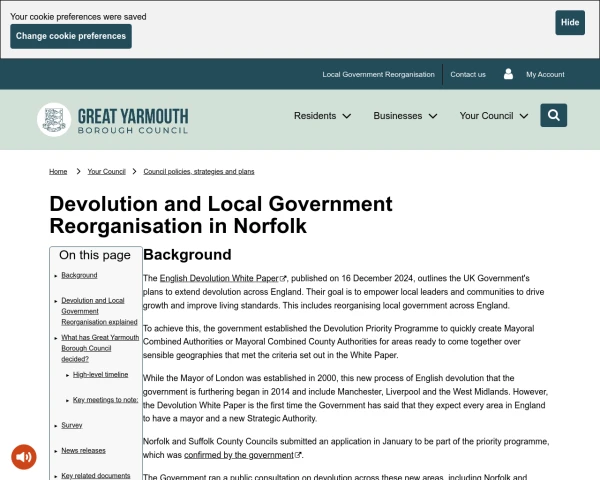Jump to High-level timeline section

100,374
